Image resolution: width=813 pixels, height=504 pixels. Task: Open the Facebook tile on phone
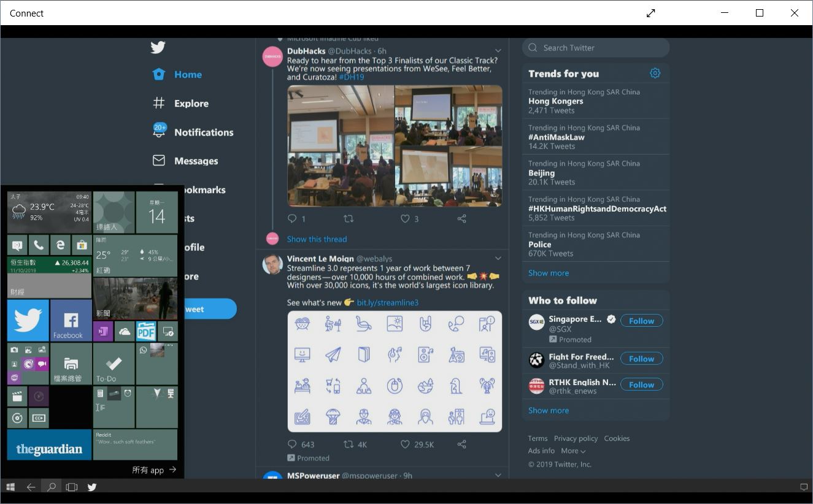[x=71, y=320]
